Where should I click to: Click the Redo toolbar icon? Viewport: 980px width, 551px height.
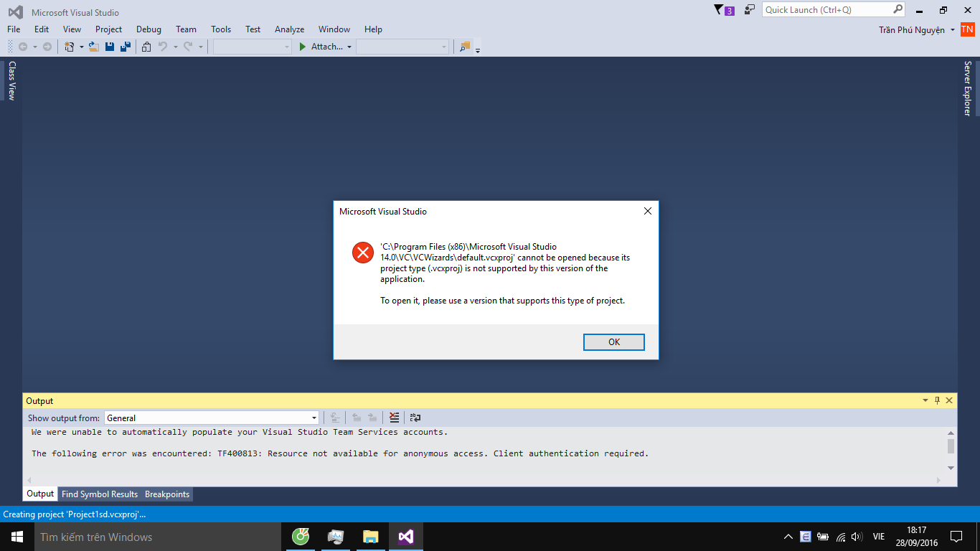click(188, 47)
